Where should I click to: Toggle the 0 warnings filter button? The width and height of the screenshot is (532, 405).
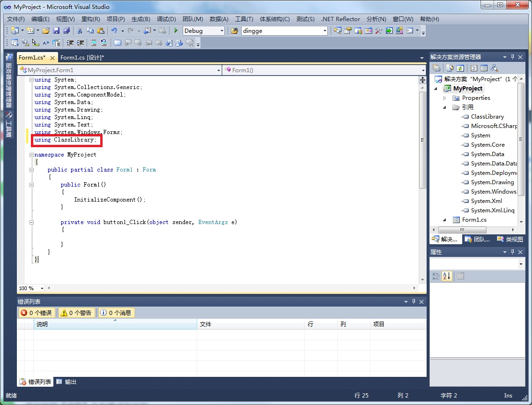(x=76, y=313)
